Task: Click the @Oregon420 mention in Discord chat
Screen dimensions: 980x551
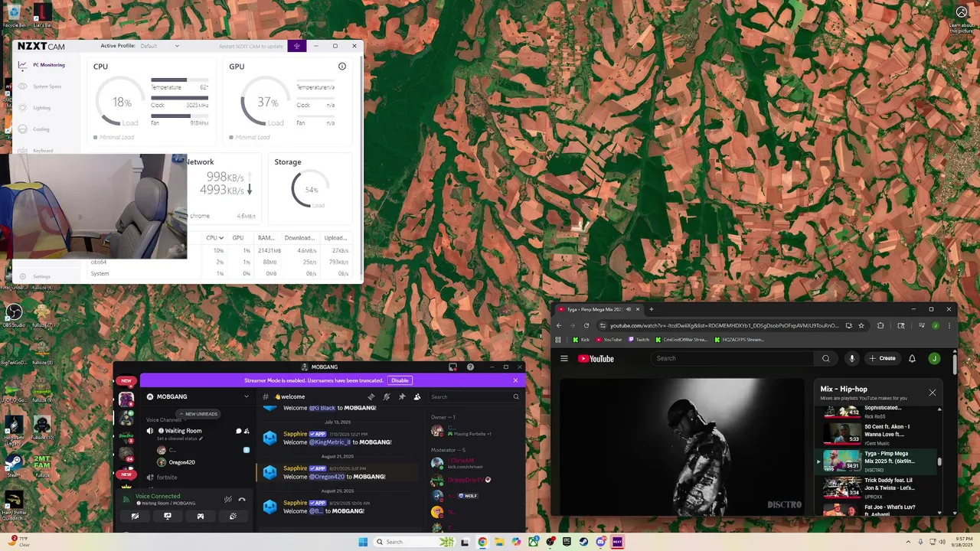Action: 327,477
